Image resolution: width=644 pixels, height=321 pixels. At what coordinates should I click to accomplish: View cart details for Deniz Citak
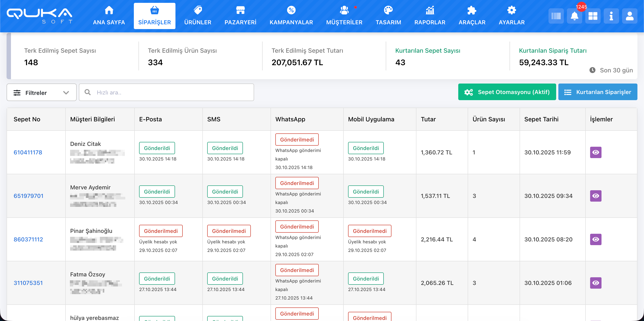click(596, 152)
